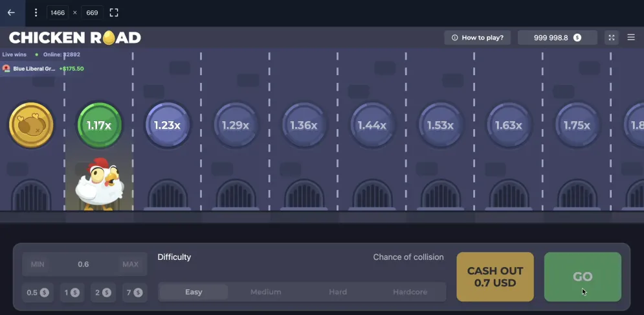Click the 1.23x multiplier coin

(168, 125)
